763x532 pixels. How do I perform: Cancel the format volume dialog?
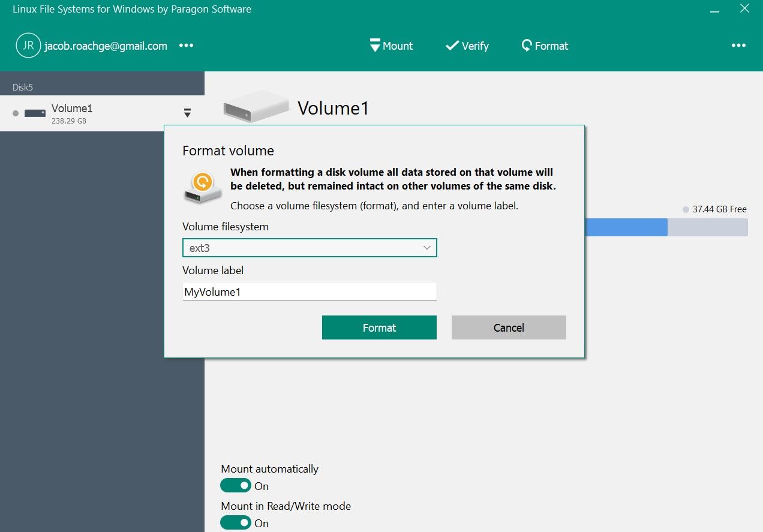tap(509, 327)
